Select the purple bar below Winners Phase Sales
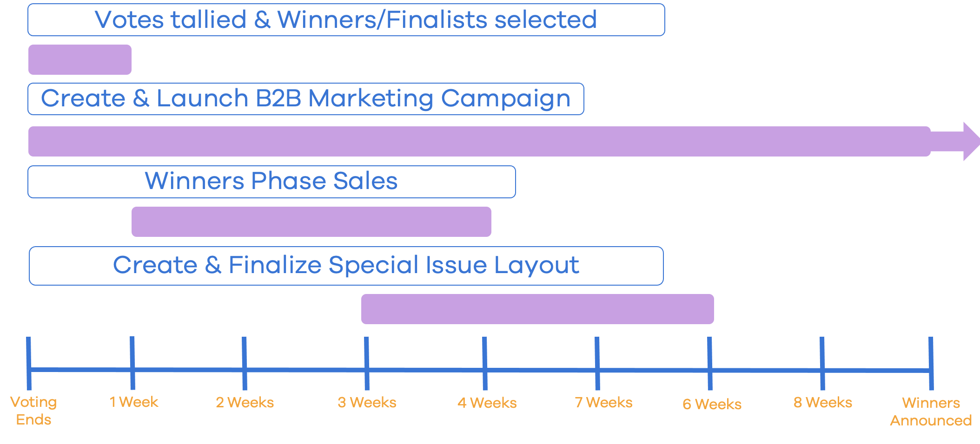 tap(311, 222)
